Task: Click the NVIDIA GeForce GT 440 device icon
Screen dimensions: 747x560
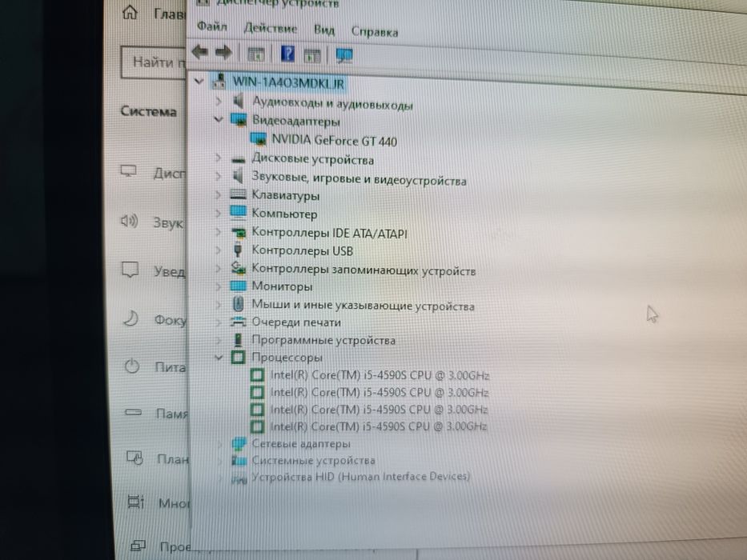Action: pyautogui.click(x=258, y=139)
